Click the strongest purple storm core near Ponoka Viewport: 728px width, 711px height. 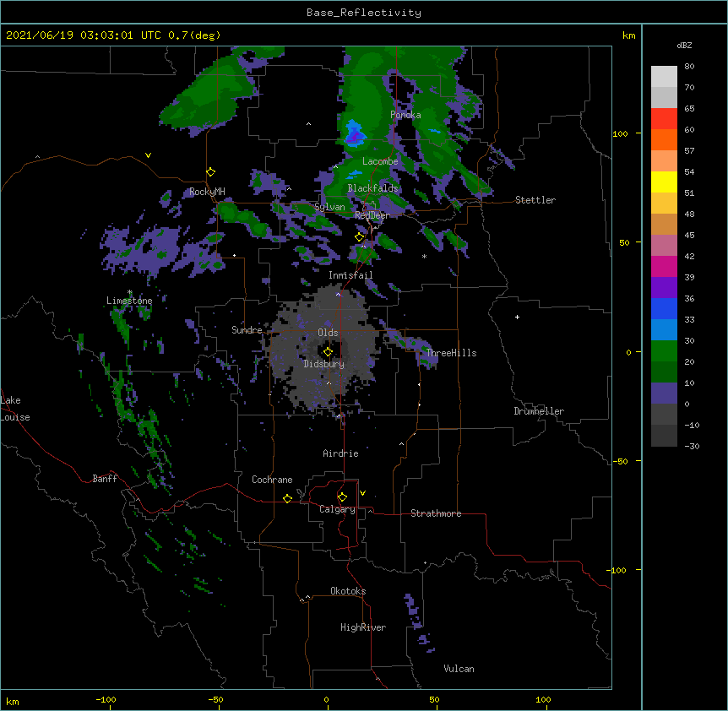click(x=354, y=137)
